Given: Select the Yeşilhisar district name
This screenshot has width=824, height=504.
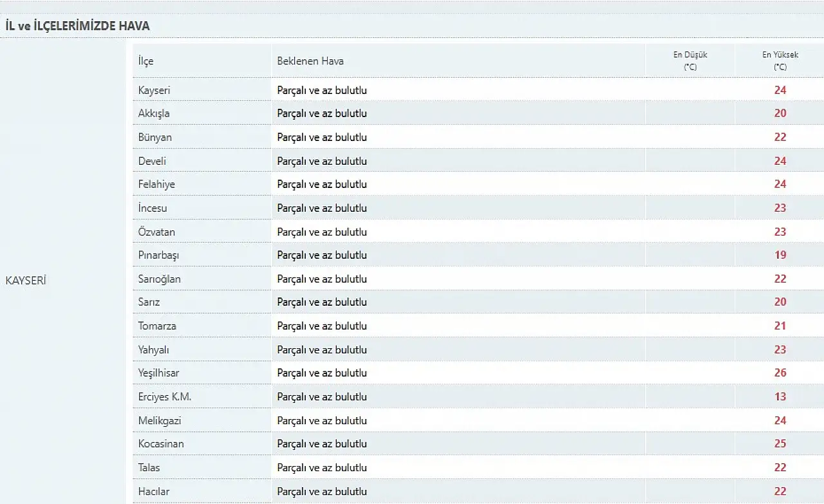Looking at the screenshot, I should 158,373.
